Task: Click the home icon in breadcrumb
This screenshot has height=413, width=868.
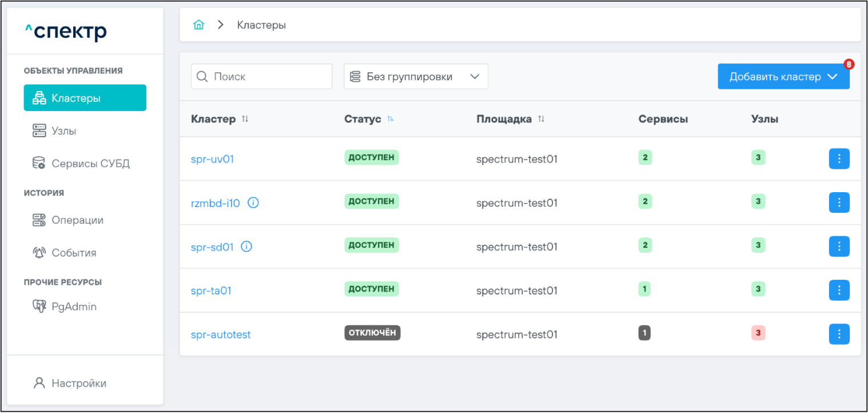Action: tap(198, 25)
